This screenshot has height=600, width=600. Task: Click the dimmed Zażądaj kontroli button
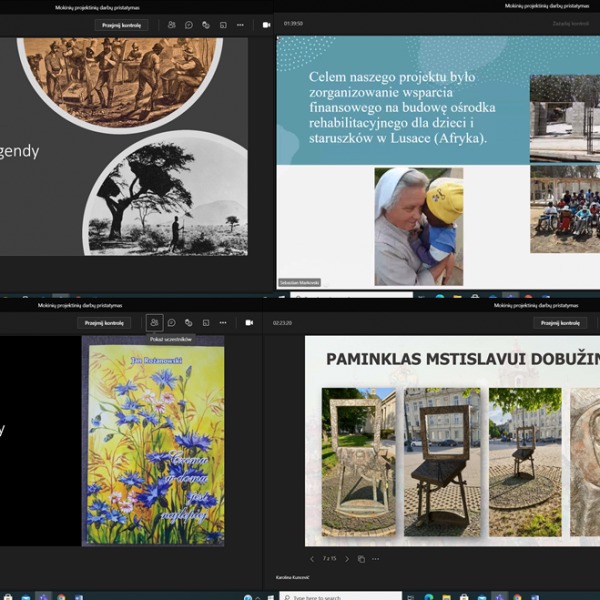click(570, 23)
